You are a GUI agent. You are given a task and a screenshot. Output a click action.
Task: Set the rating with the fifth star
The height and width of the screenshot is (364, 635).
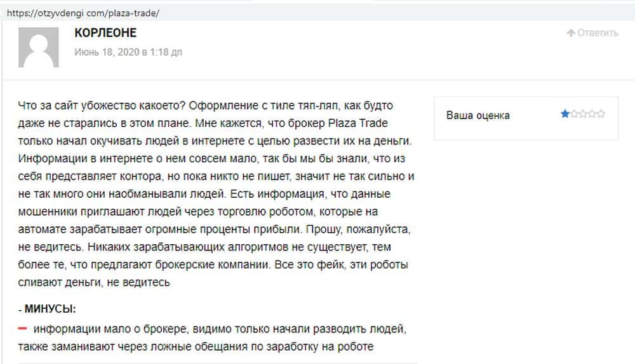click(600, 114)
